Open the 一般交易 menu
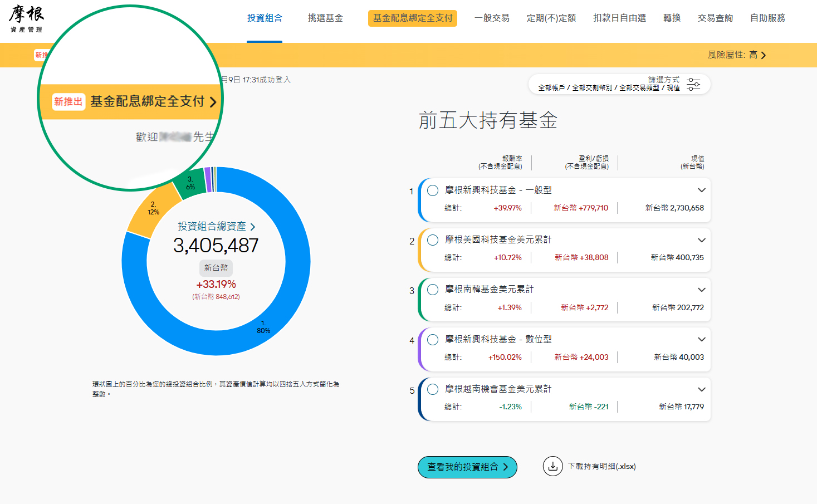817x504 pixels. point(492,18)
